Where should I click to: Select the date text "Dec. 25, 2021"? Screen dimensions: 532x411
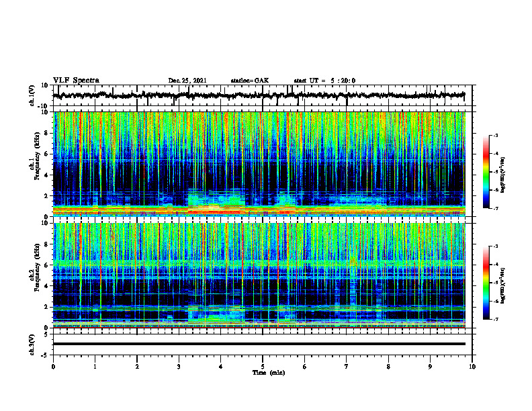[x=187, y=81]
